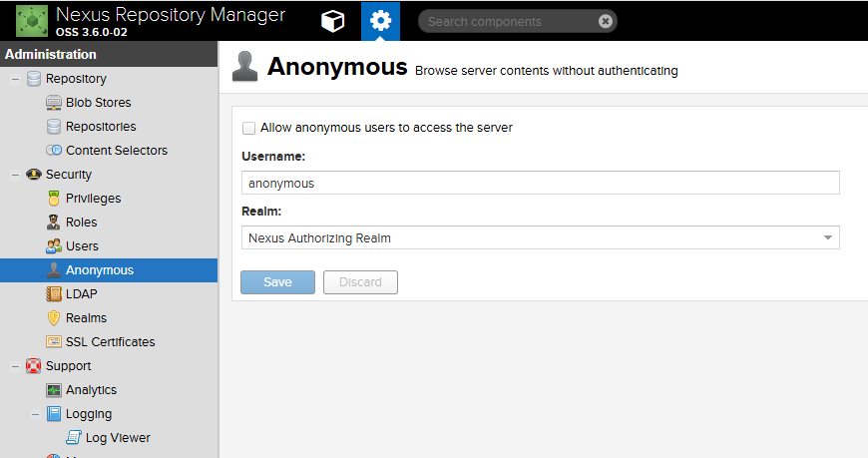Click the Support lifebuoy icon

[34, 365]
